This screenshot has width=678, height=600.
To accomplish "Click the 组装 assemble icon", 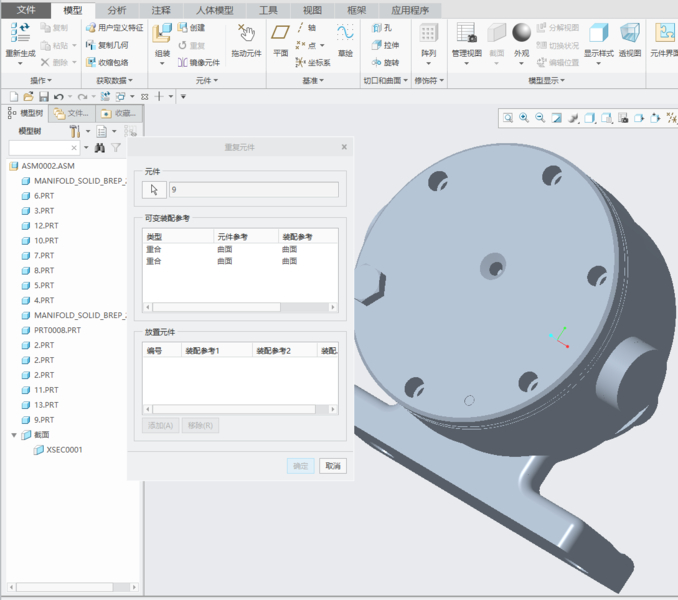I will (162, 33).
